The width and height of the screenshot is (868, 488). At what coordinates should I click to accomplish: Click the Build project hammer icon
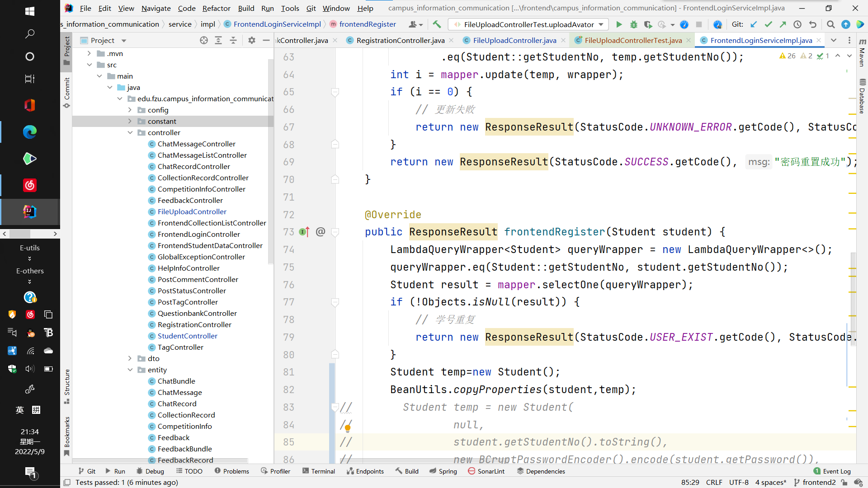437,24
